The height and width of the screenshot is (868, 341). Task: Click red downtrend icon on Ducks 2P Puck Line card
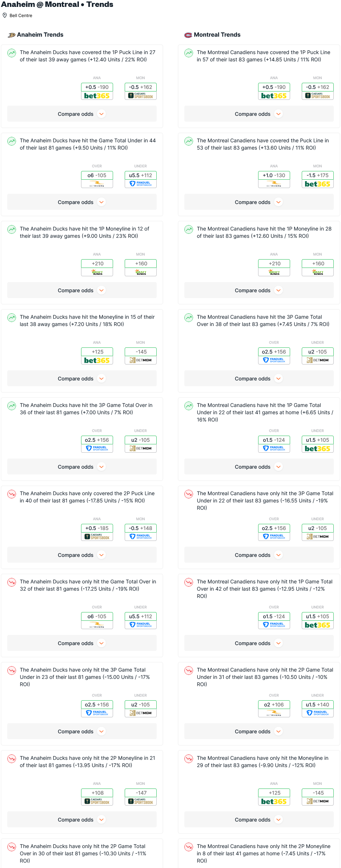[12, 494]
